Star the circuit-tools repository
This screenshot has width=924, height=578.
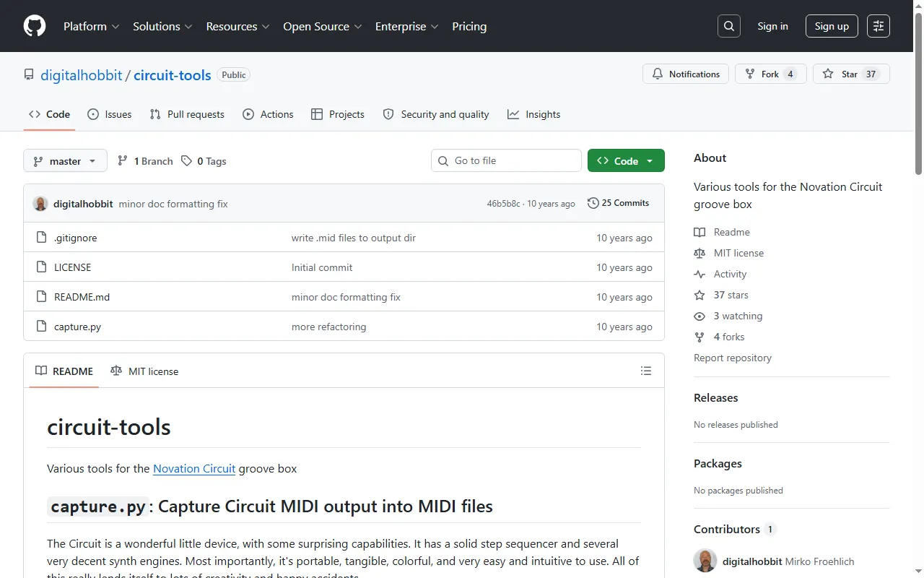click(x=851, y=74)
